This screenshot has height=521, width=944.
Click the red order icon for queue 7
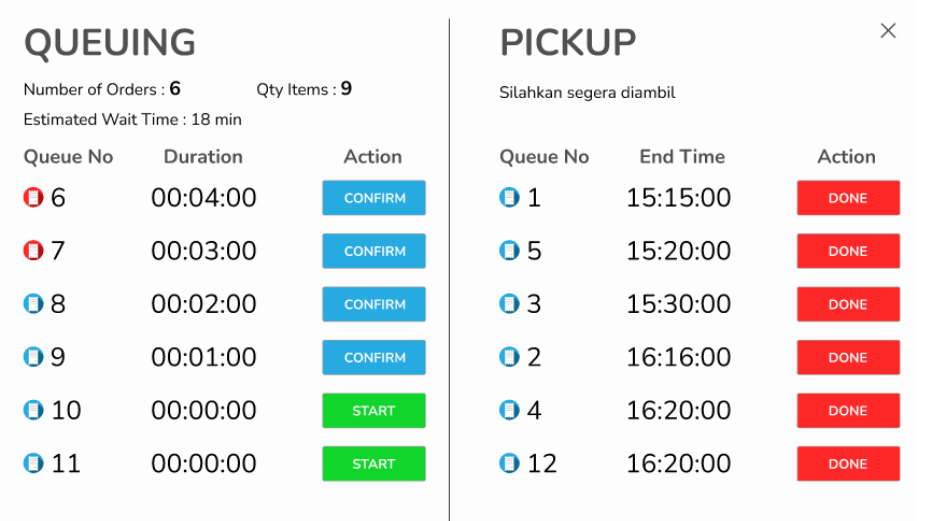[x=33, y=251]
